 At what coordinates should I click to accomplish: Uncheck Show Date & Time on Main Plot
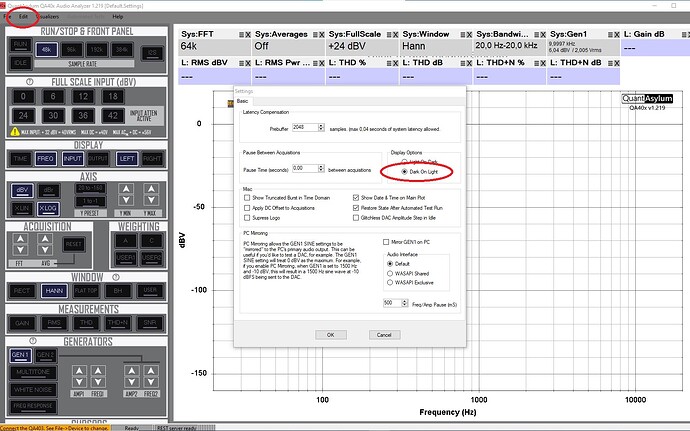[x=356, y=198]
